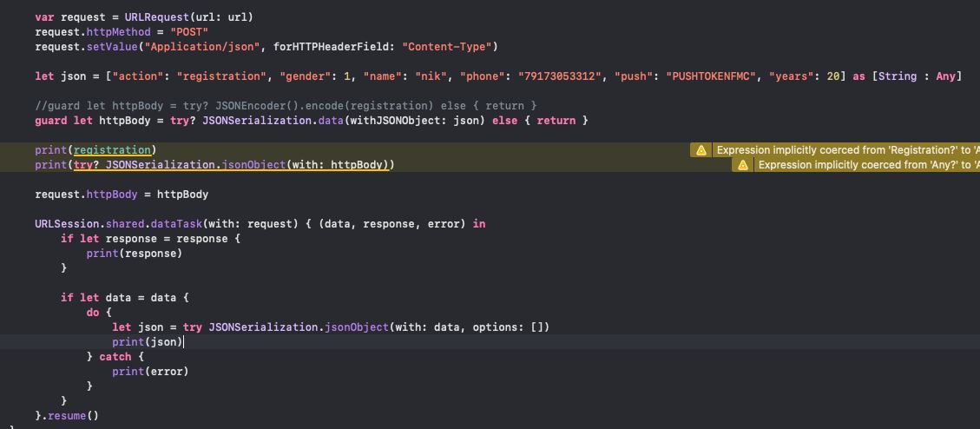Image resolution: width=980 pixels, height=429 pixels.
Task: Click the URLRequest type name
Action: (157, 17)
